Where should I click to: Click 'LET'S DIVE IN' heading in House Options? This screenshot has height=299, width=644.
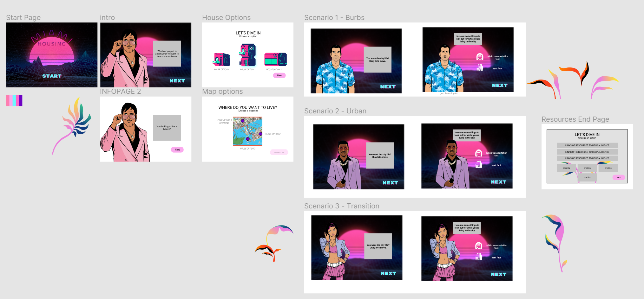click(248, 33)
